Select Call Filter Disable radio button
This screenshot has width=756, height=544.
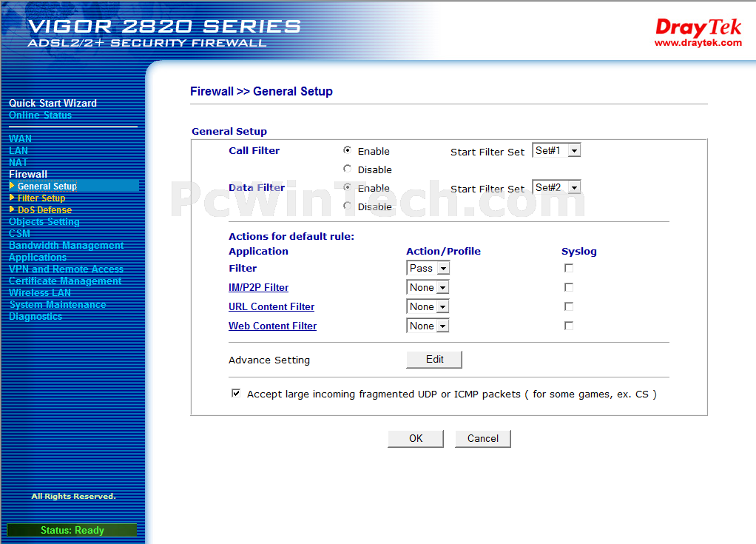point(347,169)
